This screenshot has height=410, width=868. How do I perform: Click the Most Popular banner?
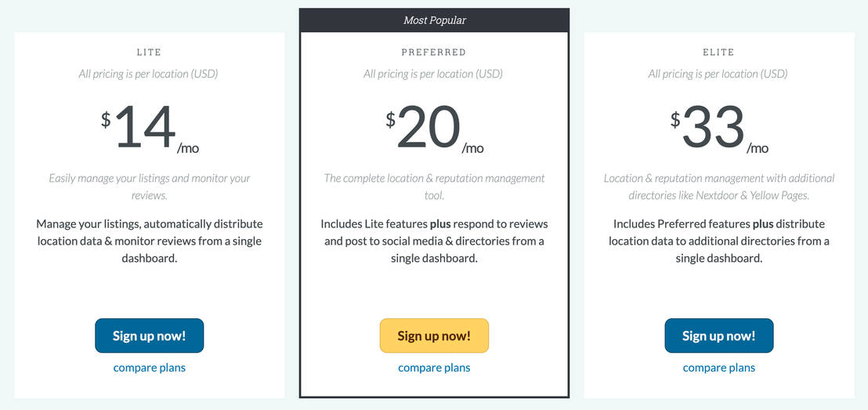pos(434,20)
